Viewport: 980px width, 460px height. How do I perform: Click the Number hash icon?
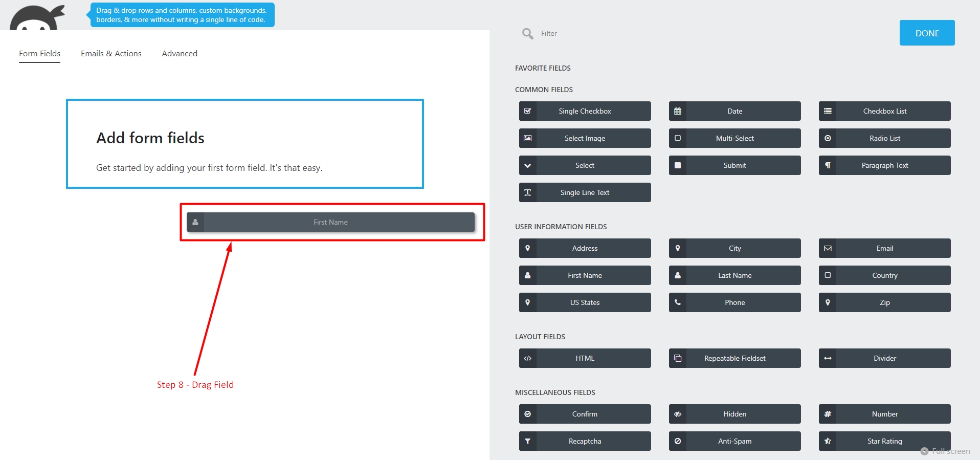[x=827, y=414]
